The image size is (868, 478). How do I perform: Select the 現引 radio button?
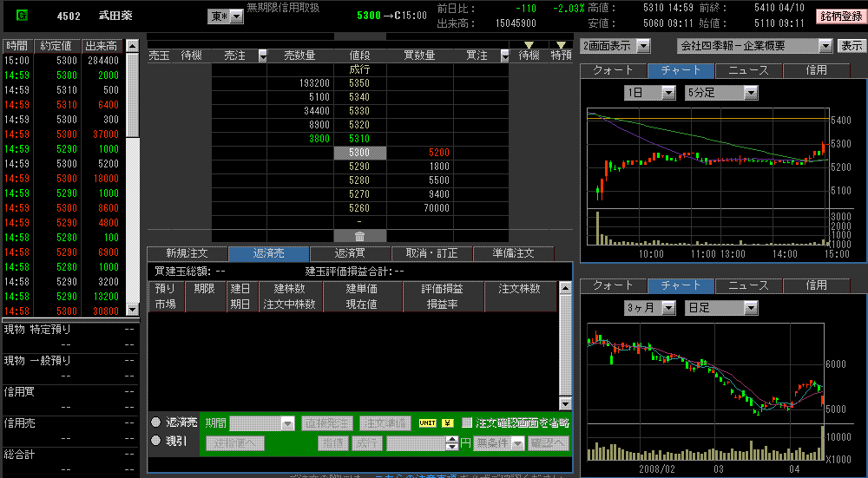tap(156, 441)
